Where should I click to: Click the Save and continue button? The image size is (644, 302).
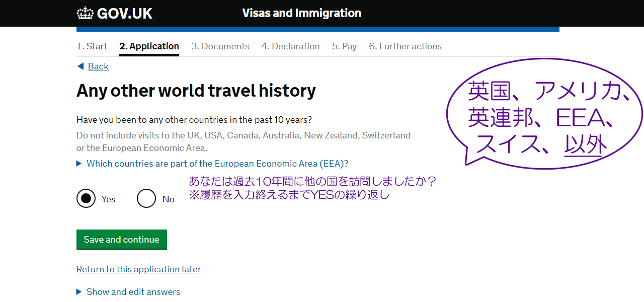[x=122, y=240]
